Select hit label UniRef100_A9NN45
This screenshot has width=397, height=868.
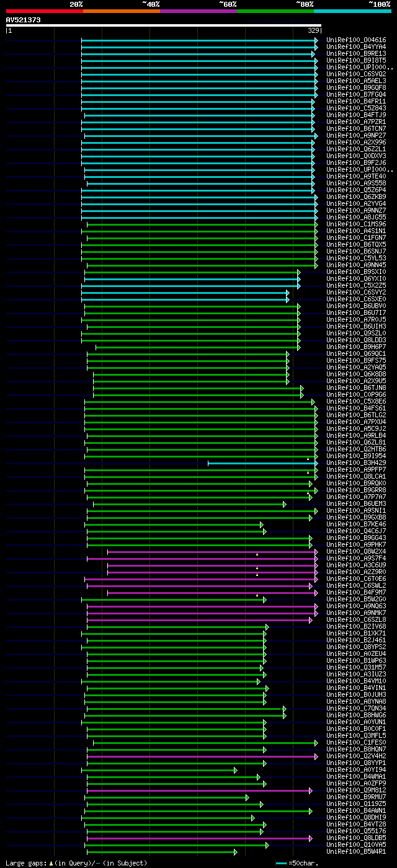click(x=356, y=265)
